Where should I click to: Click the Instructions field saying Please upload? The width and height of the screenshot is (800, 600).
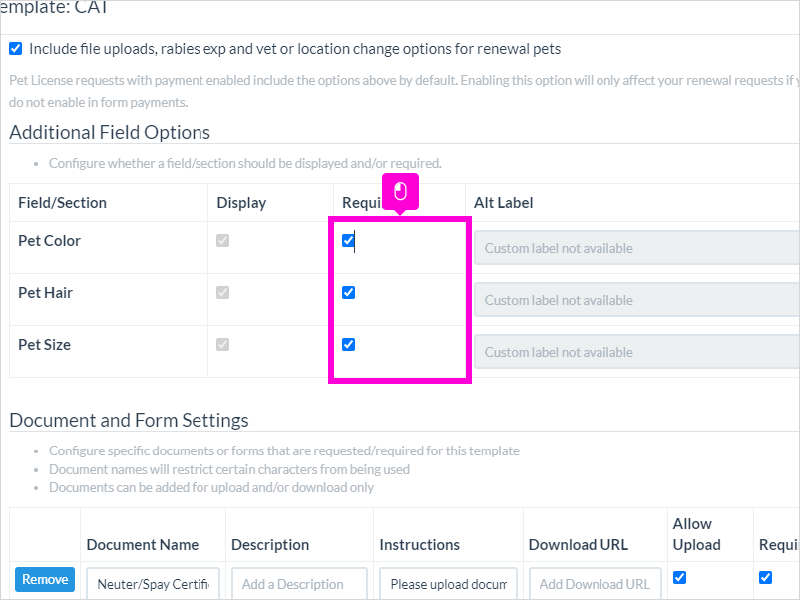448,584
